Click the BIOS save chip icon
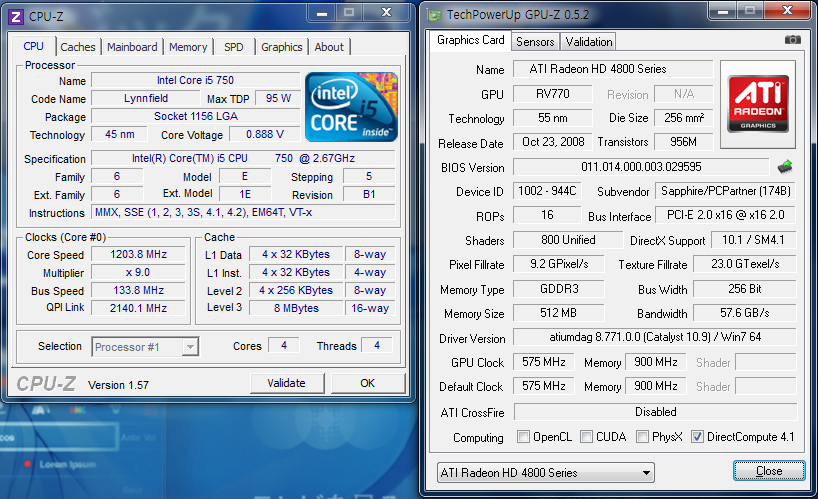The height and width of the screenshot is (499, 818). click(785, 167)
